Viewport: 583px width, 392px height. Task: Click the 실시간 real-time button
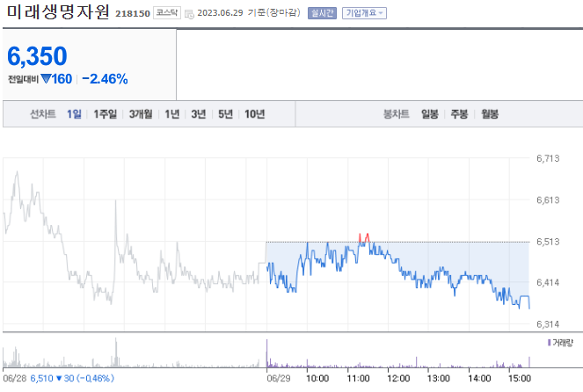pyautogui.click(x=322, y=13)
